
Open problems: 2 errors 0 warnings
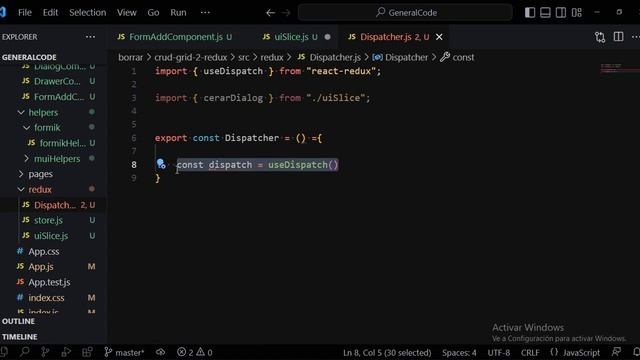(x=195, y=352)
